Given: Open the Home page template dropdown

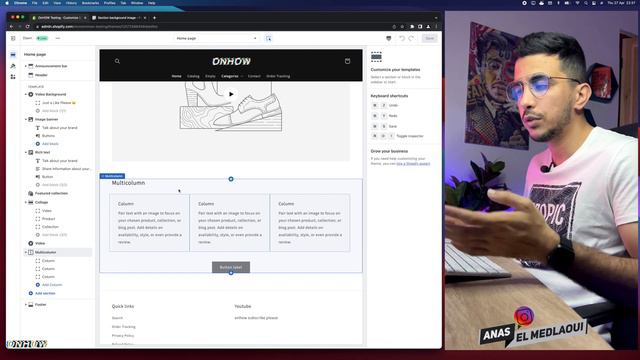Looking at the screenshot, I should tap(216, 38).
